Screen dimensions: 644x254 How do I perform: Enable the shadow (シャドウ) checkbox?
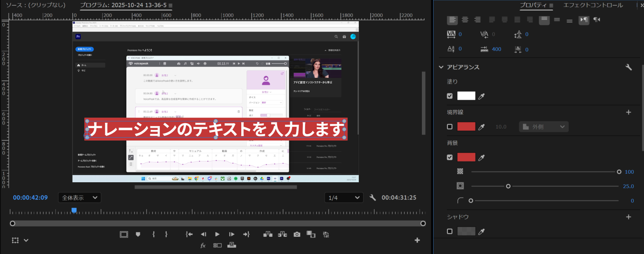coord(449,231)
